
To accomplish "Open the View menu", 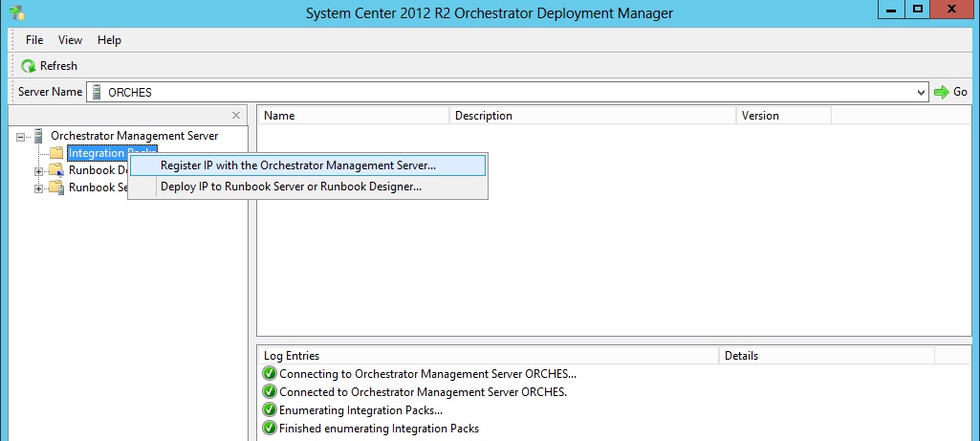I will 70,40.
